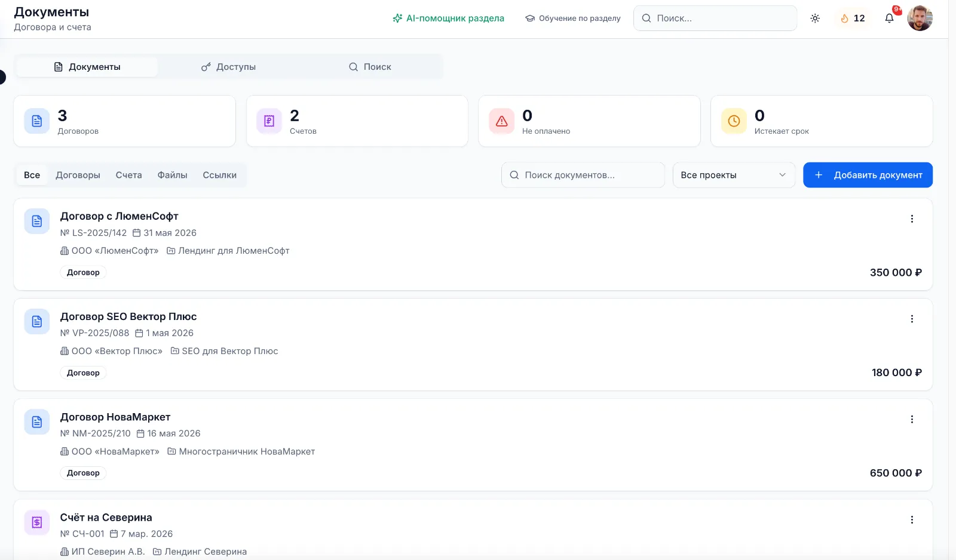Select the Все filter tab
The width and height of the screenshot is (956, 560).
32,175
